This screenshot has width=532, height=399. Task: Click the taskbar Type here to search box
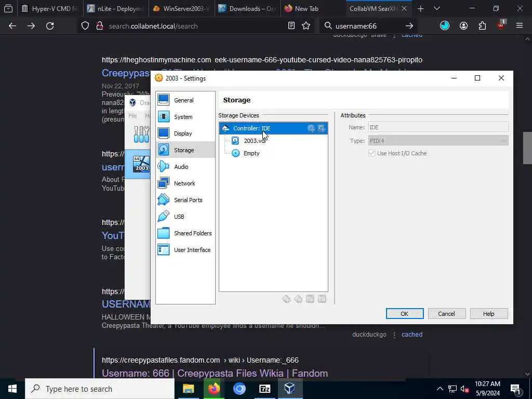[100, 389]
